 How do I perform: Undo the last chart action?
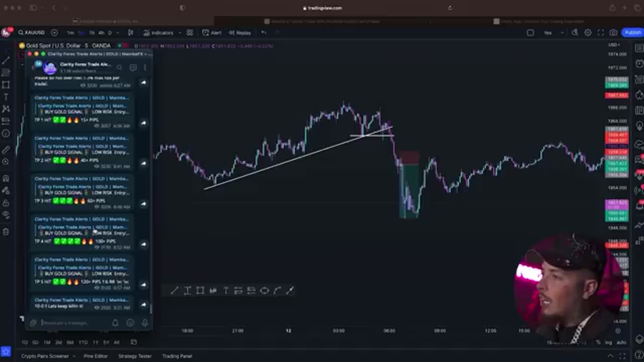[264, 33]
